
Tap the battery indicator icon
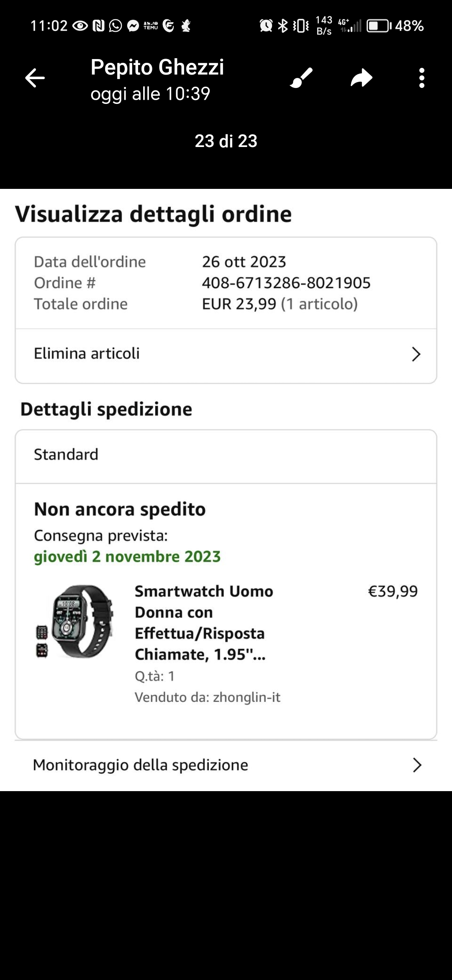point(378,26)
